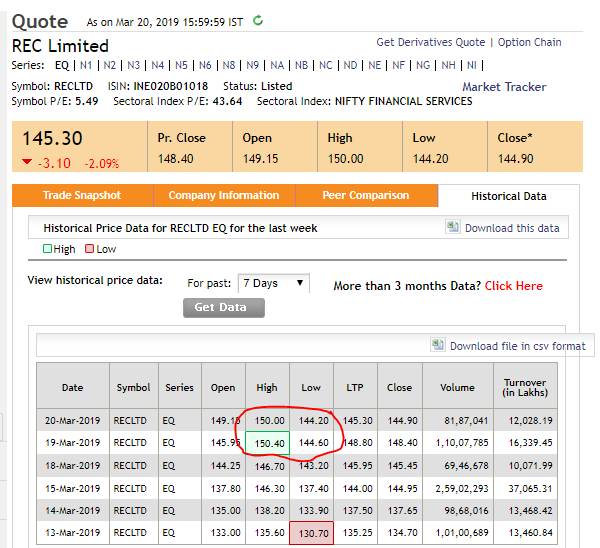Open the Company Information tab

[x=223, y=196]
